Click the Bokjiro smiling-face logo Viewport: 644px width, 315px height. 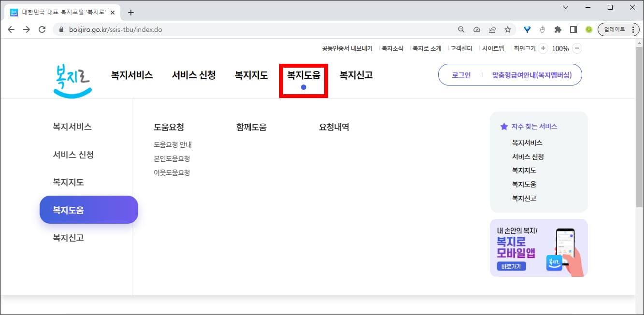click(x=72, y=80)
